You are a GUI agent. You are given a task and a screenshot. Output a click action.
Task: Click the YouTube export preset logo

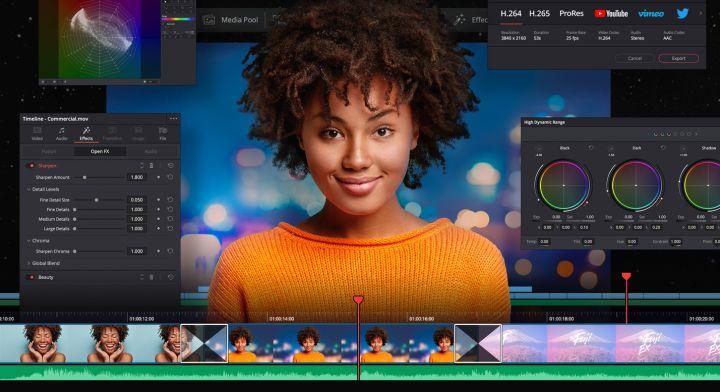(x=611, y=14)
